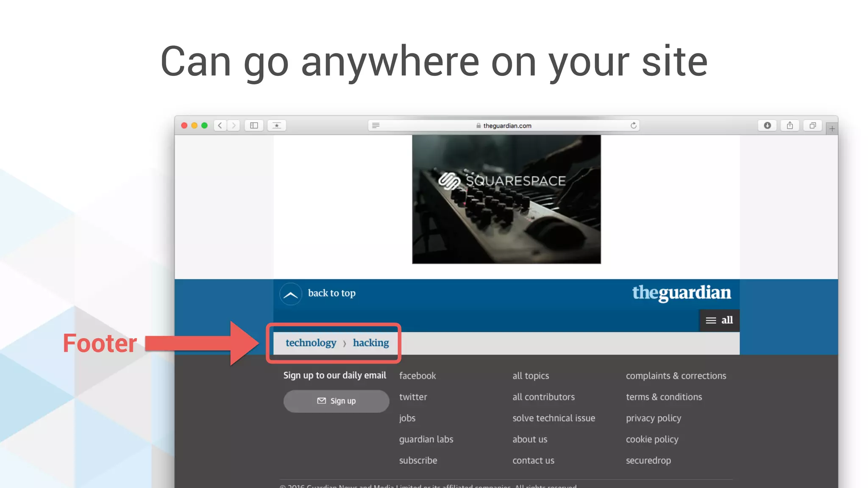Toggle the Safari sidebar button
Screen dimensions: 868x488
click(254, 125)
